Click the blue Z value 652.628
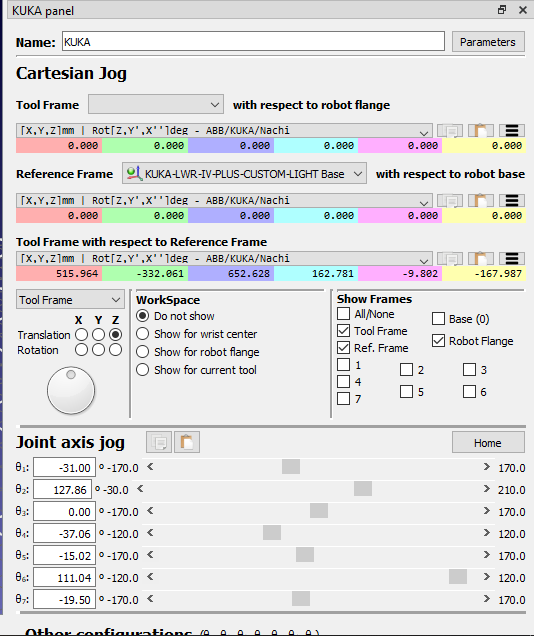534x636 pixels. [x=231, y=274]
